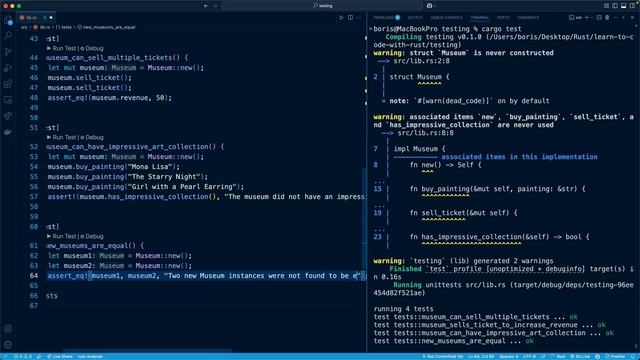
Task: Click 'Museum::new();' on line 45
Action: pyautogui.click(x=176, y=68)
